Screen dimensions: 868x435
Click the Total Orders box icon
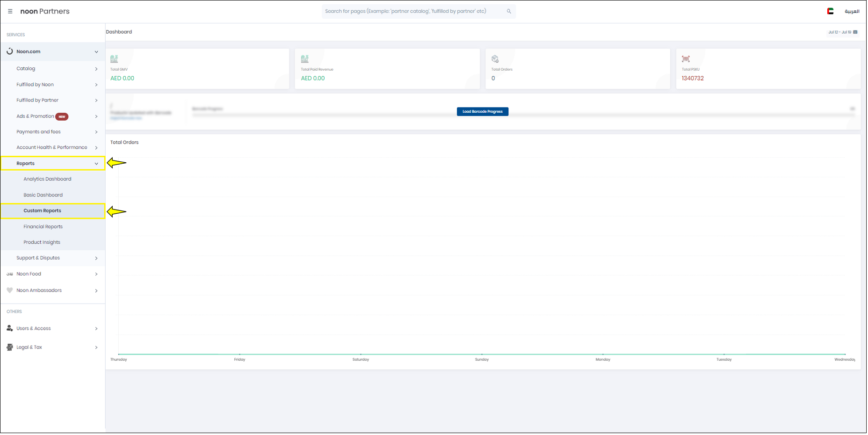coord(495,59)
